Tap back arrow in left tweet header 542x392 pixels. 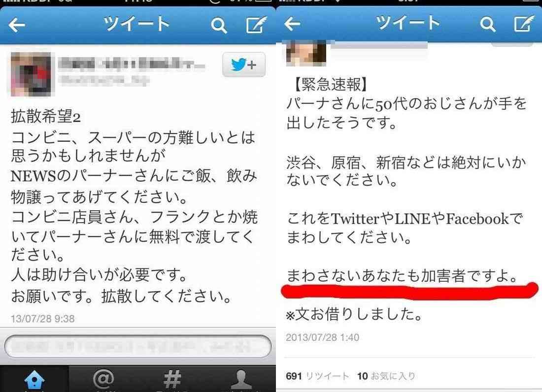pyautogui.click(x=17, y=25)
